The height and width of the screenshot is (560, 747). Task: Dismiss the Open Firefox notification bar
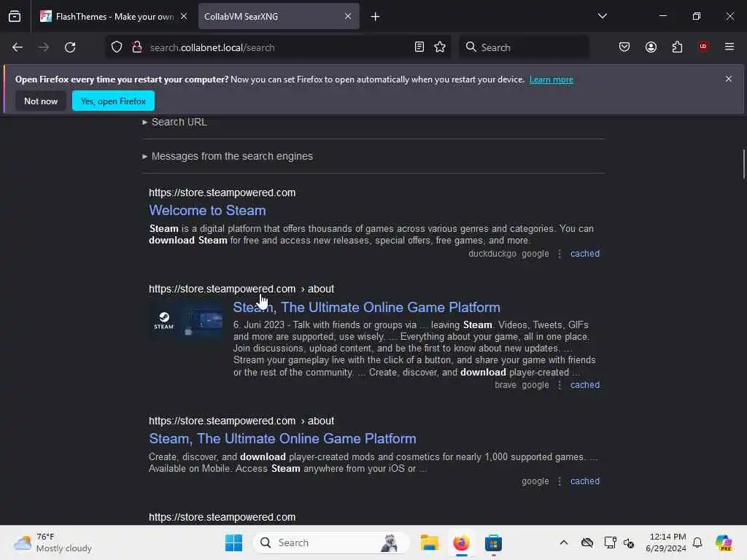pos(729,79)
